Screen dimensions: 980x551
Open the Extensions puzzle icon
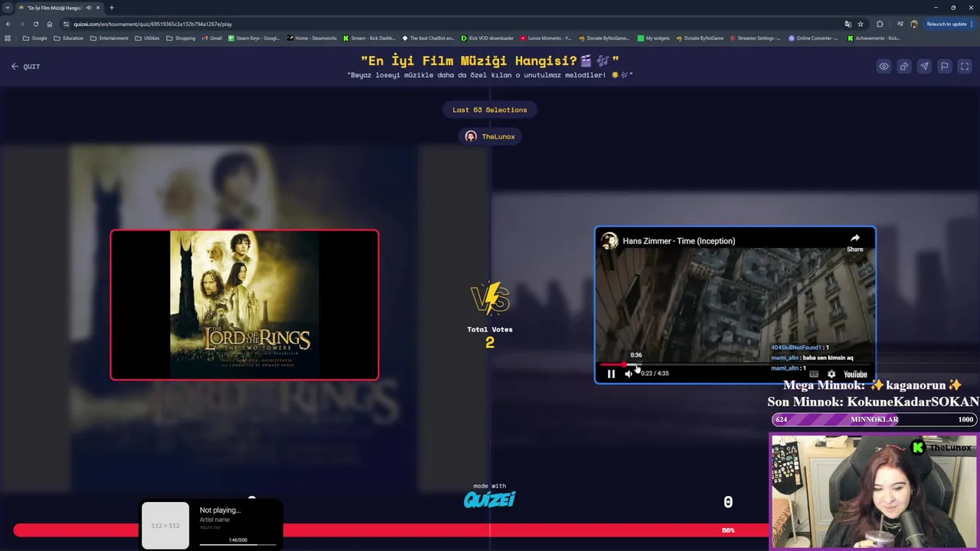[880, 24]
